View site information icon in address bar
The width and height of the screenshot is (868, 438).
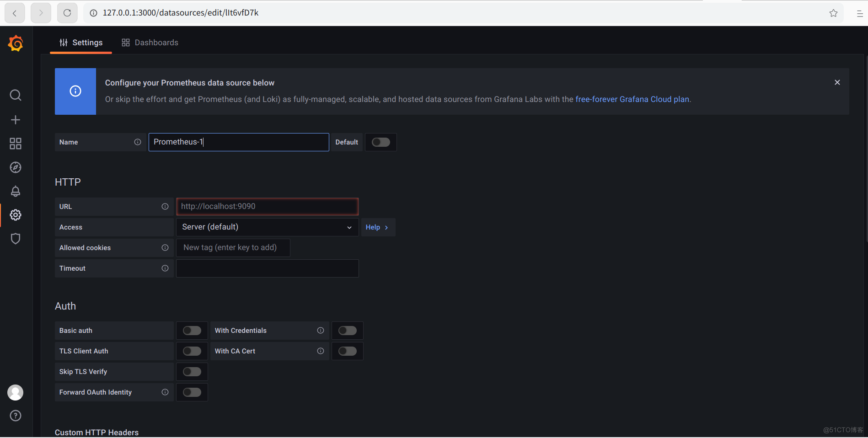coord(94,13)
